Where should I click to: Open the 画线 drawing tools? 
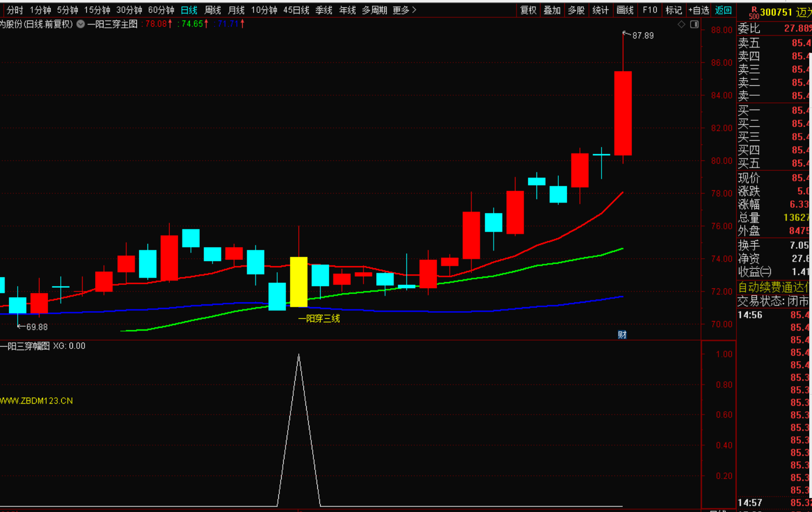click(625, 10)
